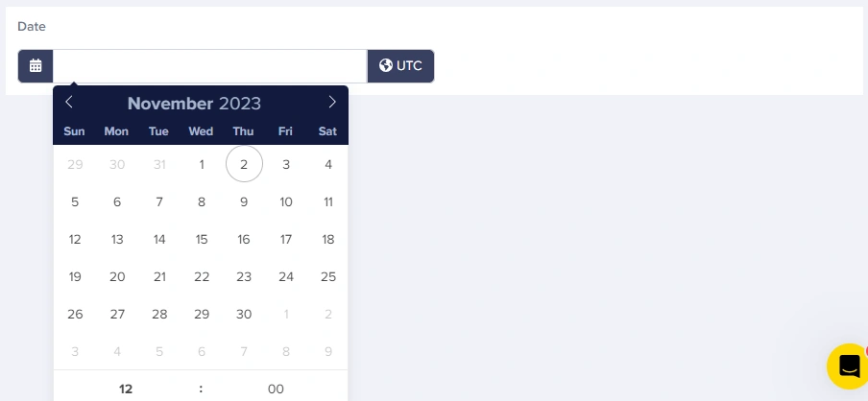Click the calendar icon beside date field

click(36, 66)
